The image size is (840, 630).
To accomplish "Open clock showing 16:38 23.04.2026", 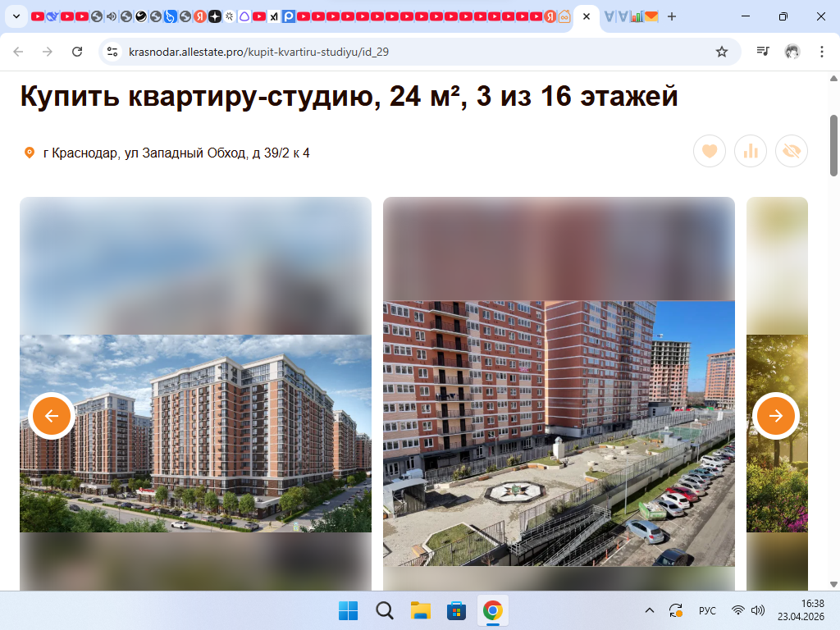I will point(801,610).
